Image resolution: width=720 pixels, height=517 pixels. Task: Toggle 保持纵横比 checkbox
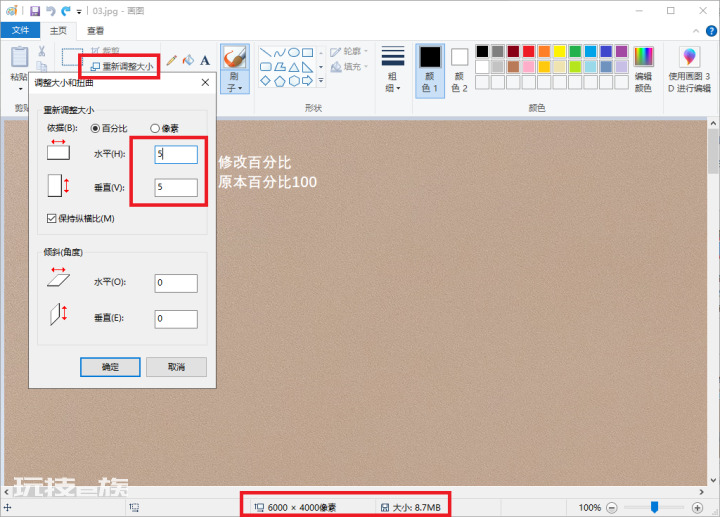click(51, 219)
